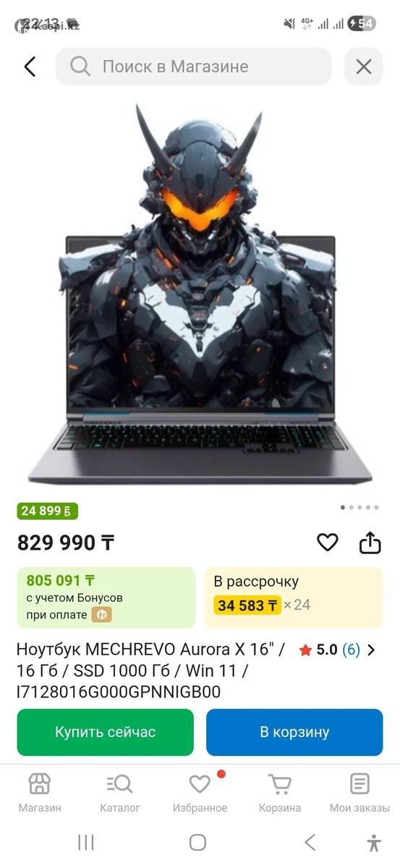Screen dimensions: 400x868
Task: Tap the 805 091 ₸ bonus price box
Action: (x=106, y=597)
